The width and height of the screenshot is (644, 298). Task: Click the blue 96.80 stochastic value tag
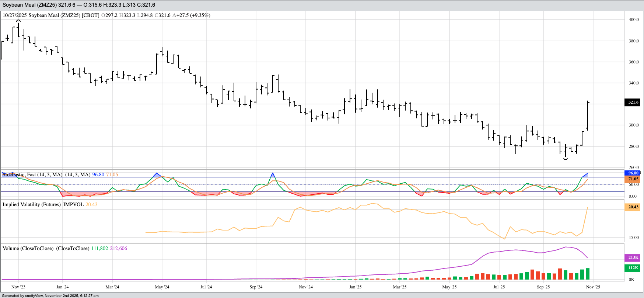coord(633,173)
